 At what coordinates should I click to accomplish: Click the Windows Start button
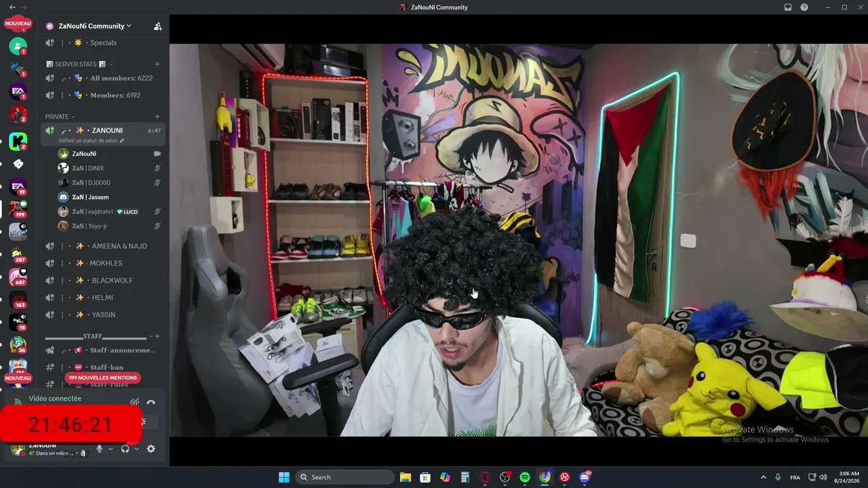click(284, 477)
